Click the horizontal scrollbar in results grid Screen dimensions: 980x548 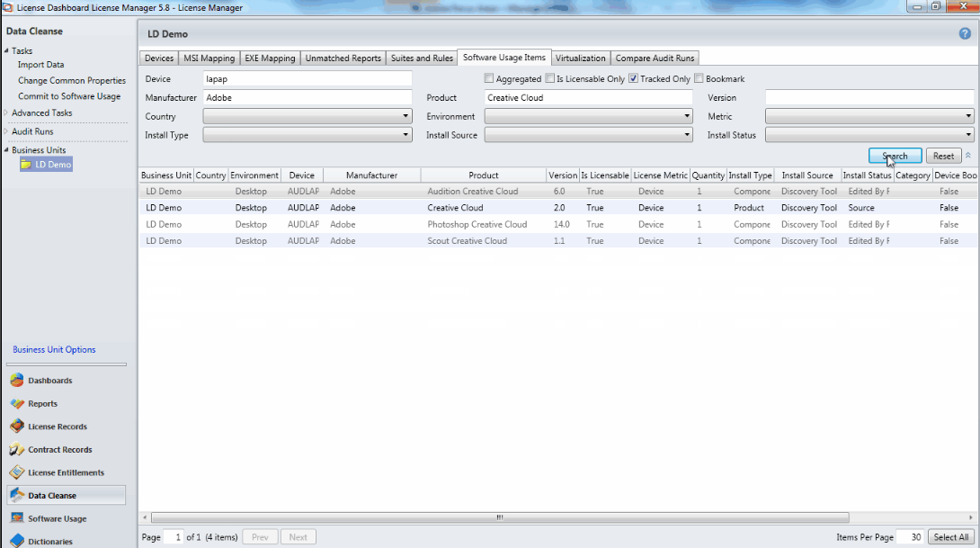tap(499, 518)
